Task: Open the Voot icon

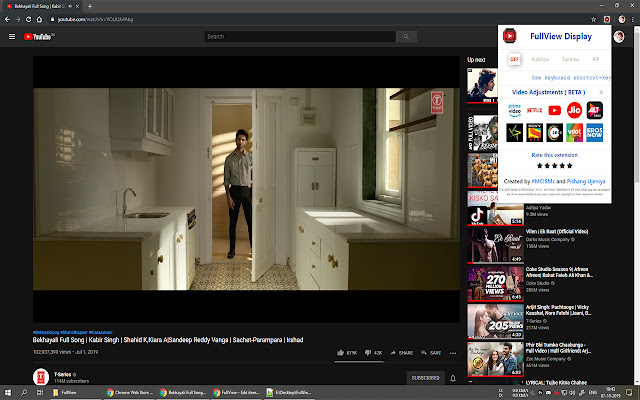Action: click(x=574, y=133)
